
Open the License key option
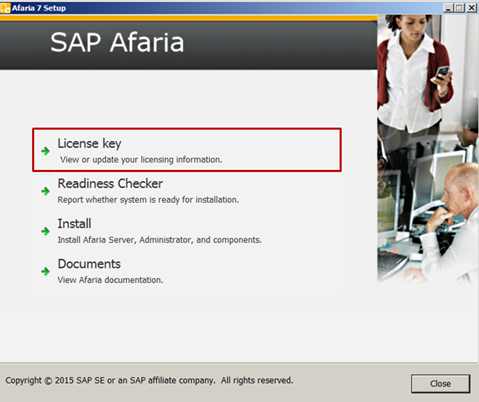[x=89, y=144]
